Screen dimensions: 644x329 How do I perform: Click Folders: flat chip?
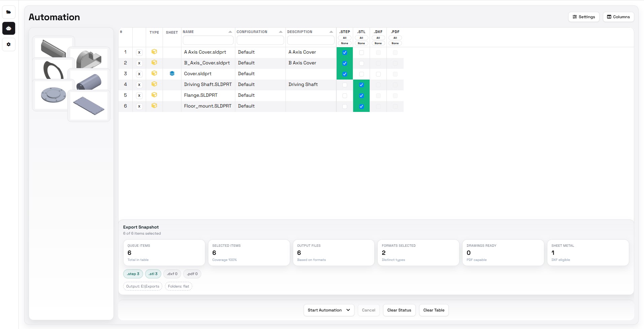(x=178, y=287)
